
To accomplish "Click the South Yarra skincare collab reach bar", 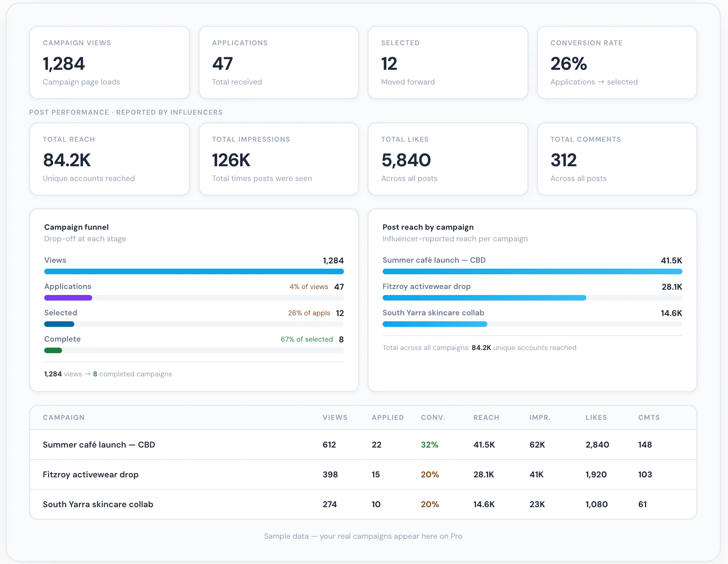I will tap(435, 324).
